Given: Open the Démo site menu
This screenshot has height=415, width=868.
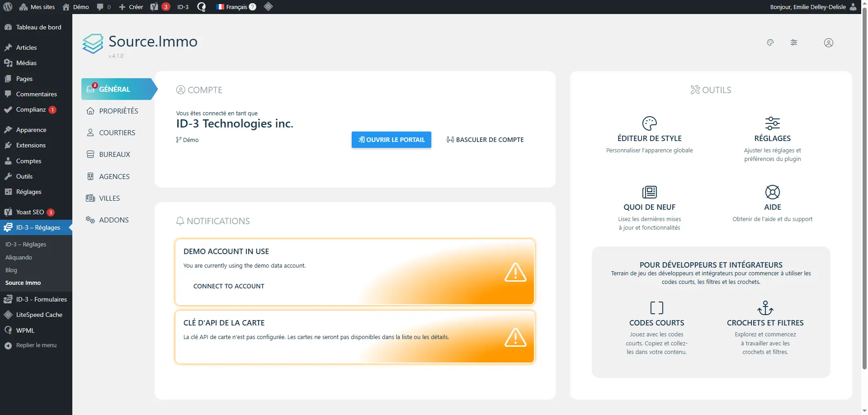Looking at the screenshot, I should pyautogui.click(x=76, y=7).
